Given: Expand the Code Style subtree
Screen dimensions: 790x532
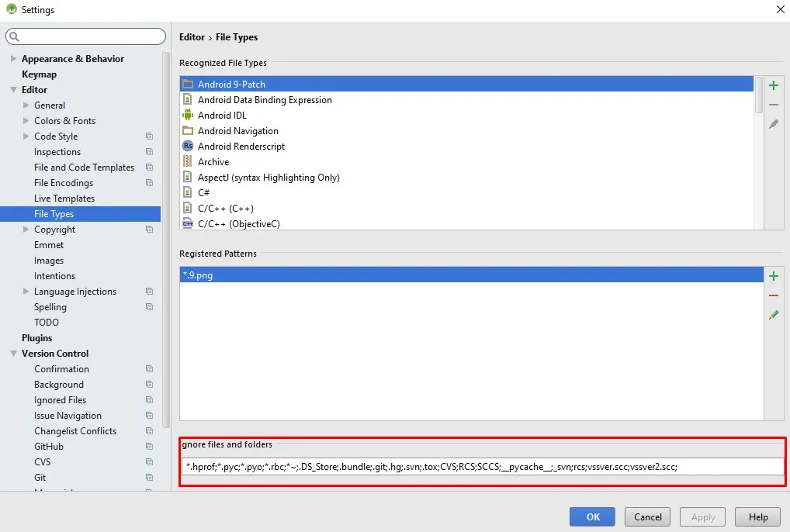Looking at the screenshot, I should pos(26,136).
